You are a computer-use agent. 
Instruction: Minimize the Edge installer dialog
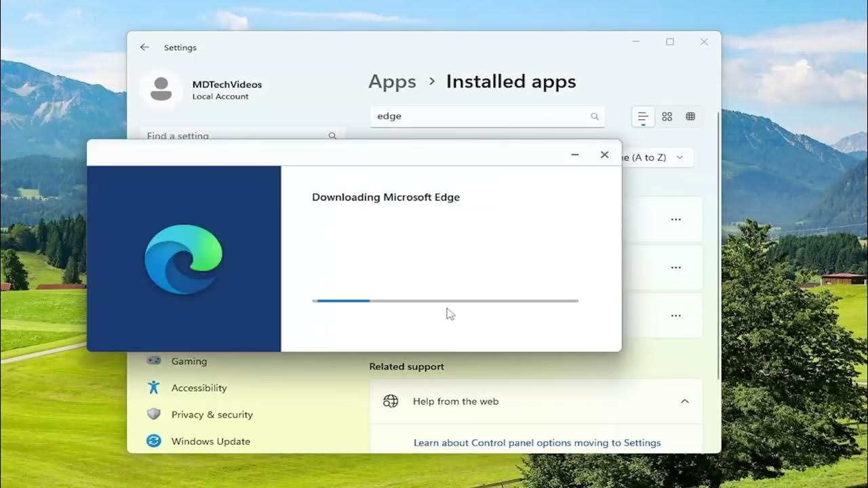click(x=575, y=155)
